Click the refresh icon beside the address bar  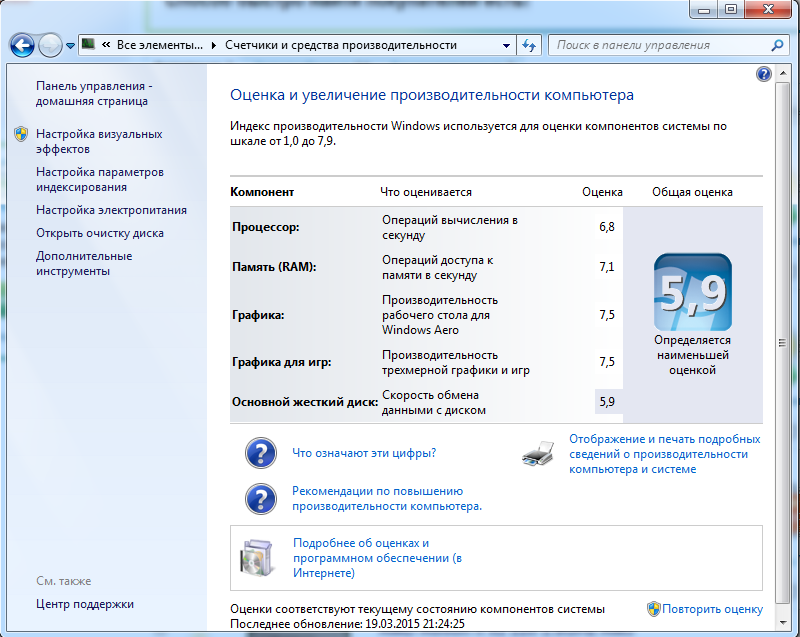[x=530, y=45]
